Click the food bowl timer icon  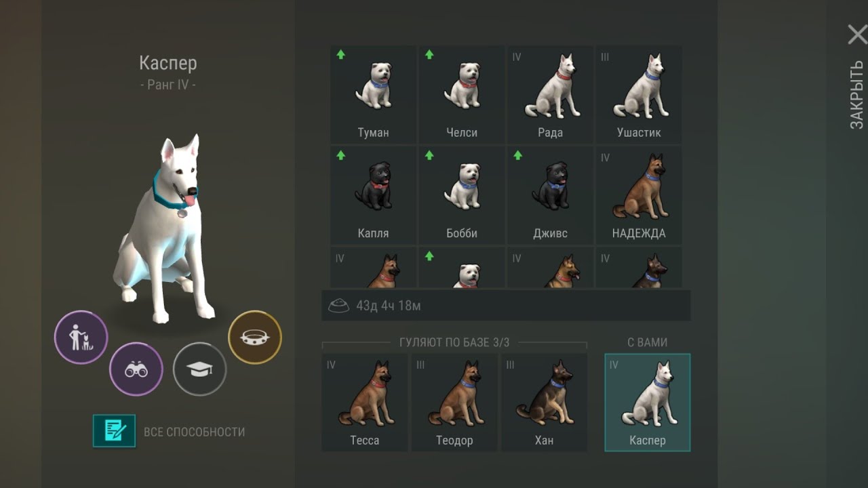(x=338, y=306)
